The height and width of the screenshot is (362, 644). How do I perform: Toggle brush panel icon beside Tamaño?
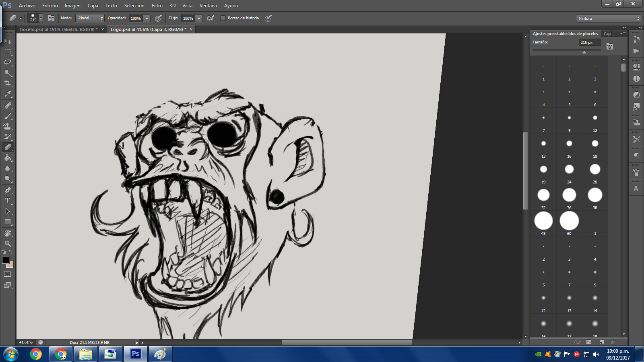pyautogui.click(x=610, y=46)
